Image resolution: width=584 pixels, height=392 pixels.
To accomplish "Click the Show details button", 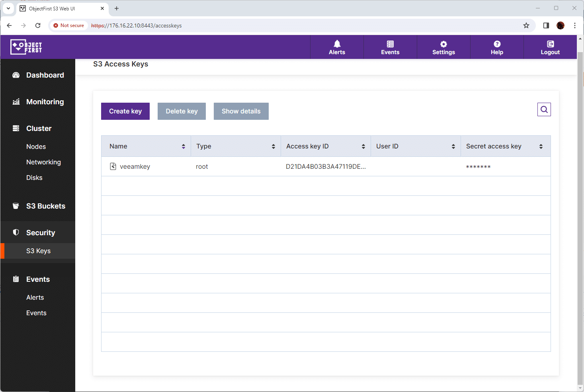I will 241,111.
